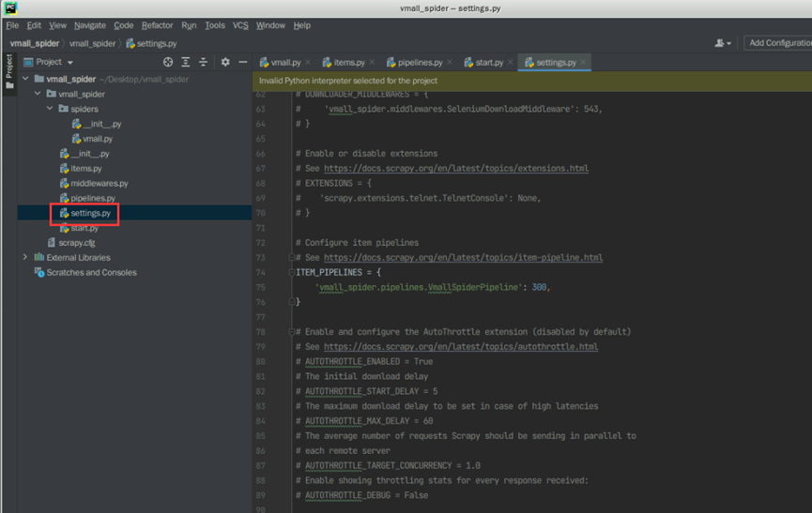812x513 pixels.
Task: Hide the Project panel with minimize icon
Action: point(243,62)
